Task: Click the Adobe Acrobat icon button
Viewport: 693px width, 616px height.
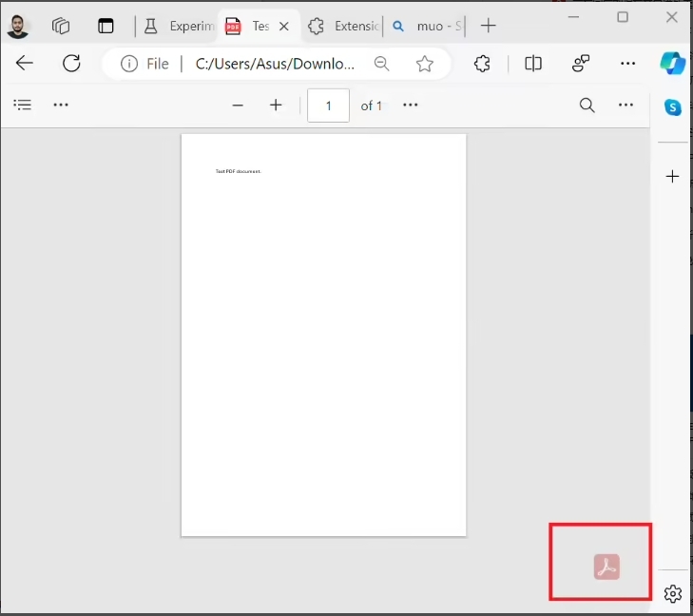Action: pyautogui.click(x=606, y=567)
